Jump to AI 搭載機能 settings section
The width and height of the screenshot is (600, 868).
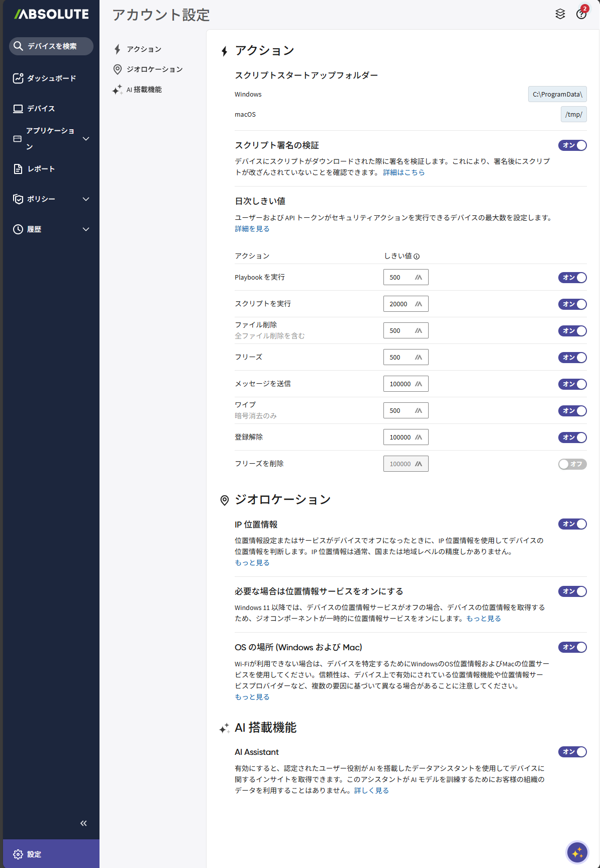click(x=144, y=90)
